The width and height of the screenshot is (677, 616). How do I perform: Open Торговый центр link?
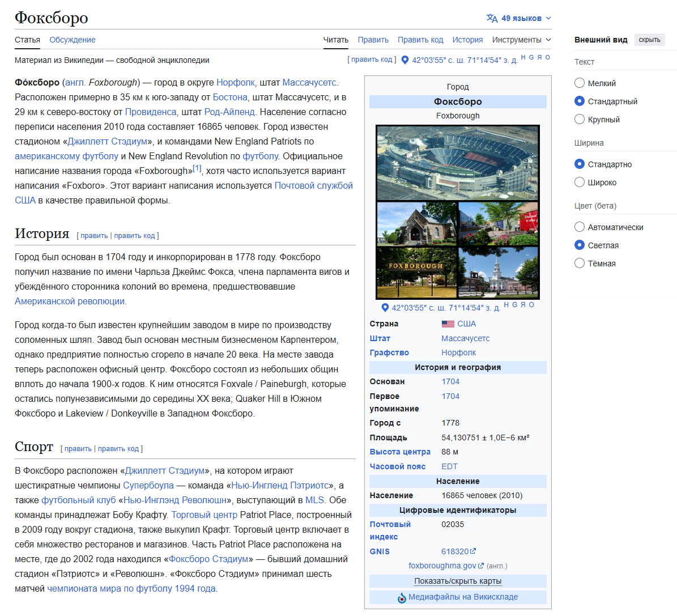(204, 515)
